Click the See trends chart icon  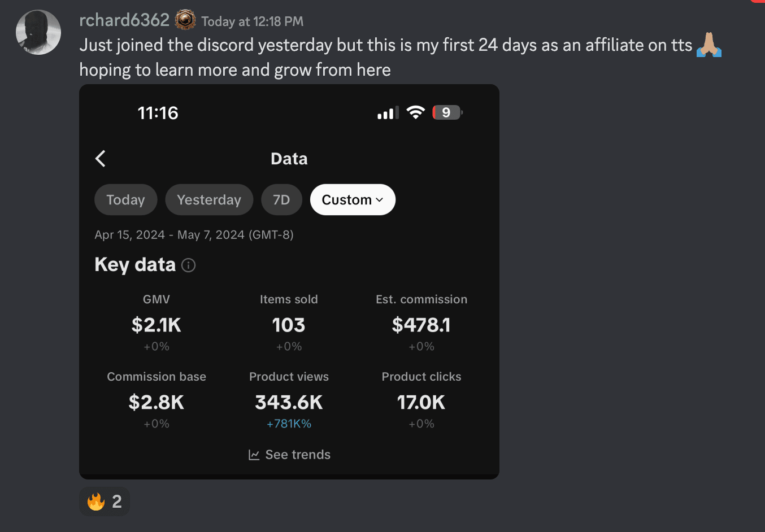click(254, 455)
